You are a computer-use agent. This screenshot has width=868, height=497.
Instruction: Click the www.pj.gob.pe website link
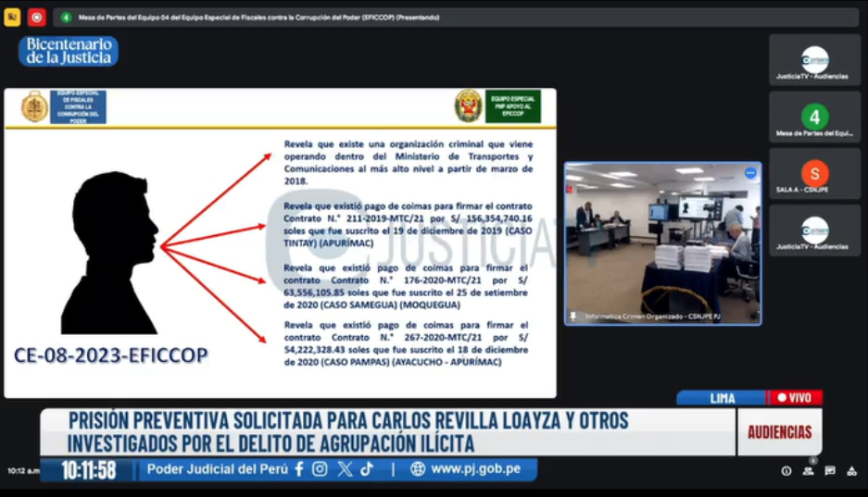[x=475, y=469]
